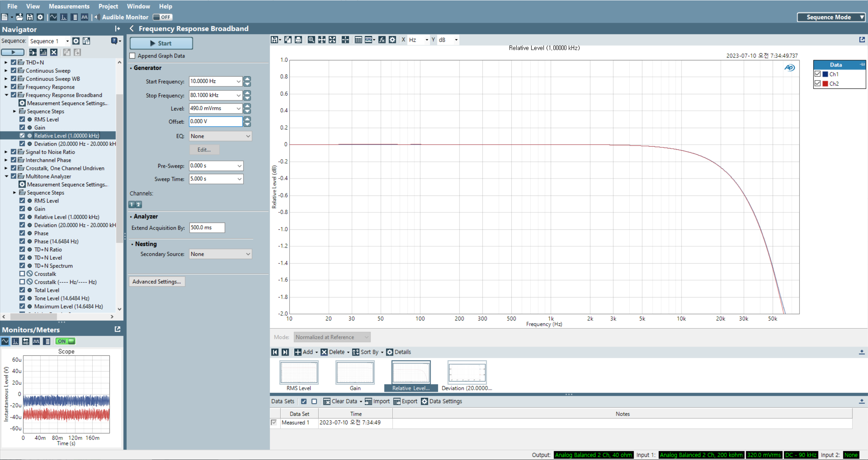Pop out the graph window icon
The width and height of the screenshot is (868, 460).
[862, 40]
